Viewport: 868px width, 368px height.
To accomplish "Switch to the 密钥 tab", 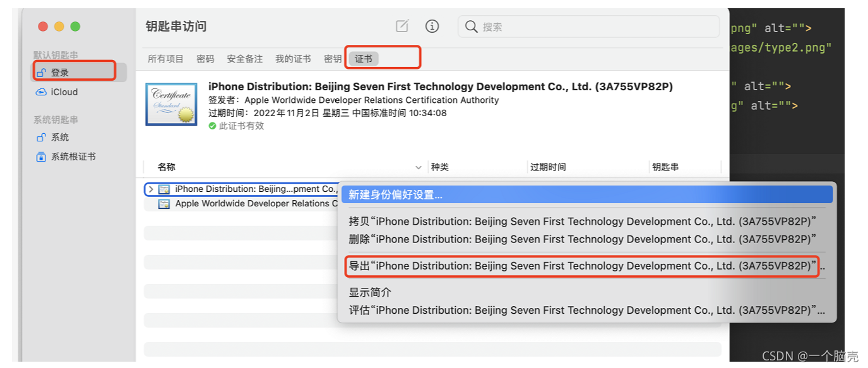I will click(x=333, y=59).
